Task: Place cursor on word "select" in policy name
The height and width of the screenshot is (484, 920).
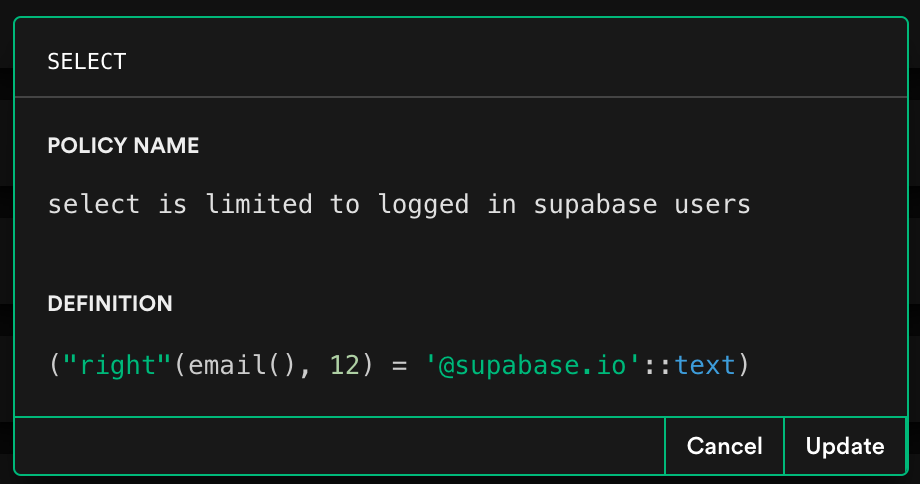Action: (x=94, y=205)
